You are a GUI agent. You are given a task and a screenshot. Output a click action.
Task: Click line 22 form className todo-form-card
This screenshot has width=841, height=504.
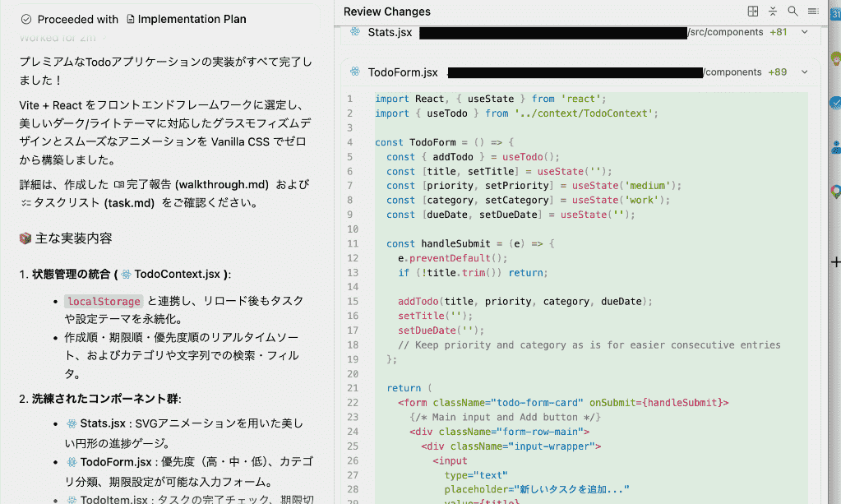[x=563, y=403]
